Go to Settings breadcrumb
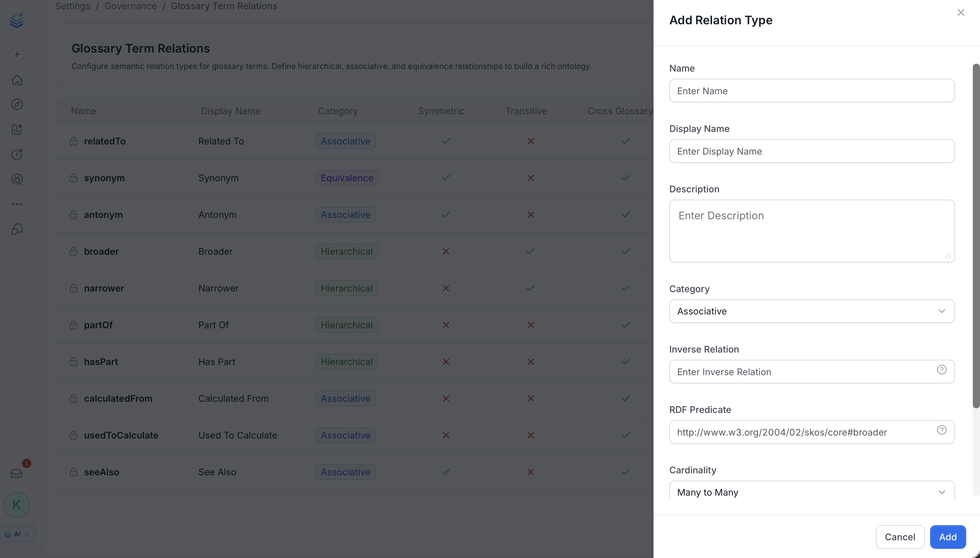 pyautogui.click(x=73, y=6)
